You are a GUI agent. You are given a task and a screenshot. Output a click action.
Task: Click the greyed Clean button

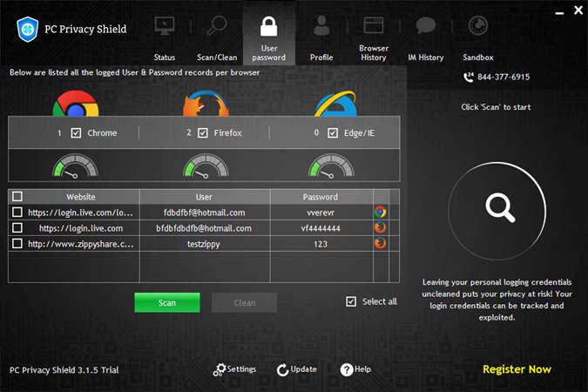point(245,302)
